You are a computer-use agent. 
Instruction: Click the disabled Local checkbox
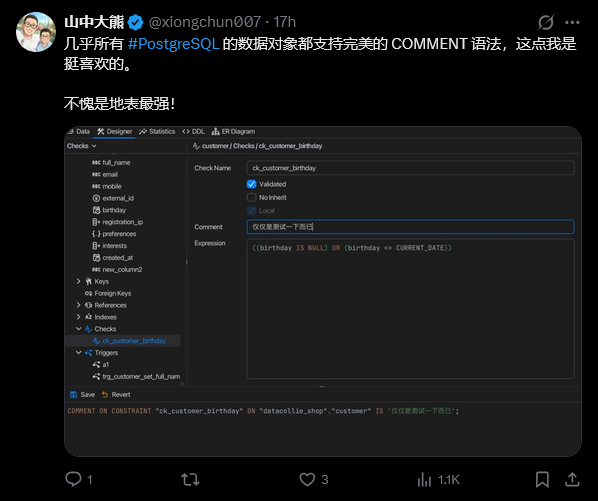[251, 210]
